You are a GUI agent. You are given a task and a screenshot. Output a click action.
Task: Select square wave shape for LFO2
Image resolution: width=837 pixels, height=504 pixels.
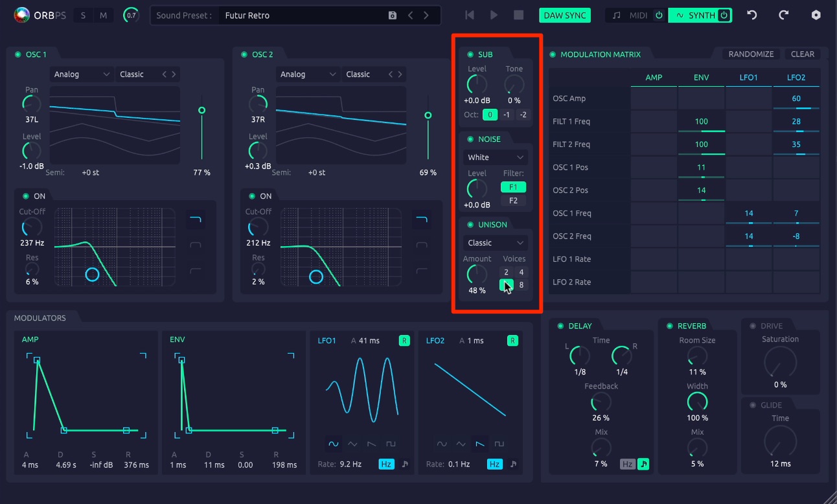(x=499, y=444)
